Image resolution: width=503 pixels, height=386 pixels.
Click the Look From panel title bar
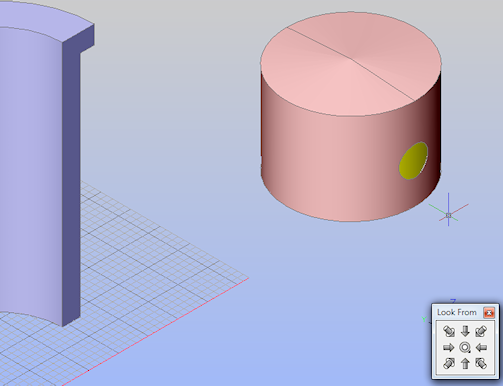click(x=457, y=312)
